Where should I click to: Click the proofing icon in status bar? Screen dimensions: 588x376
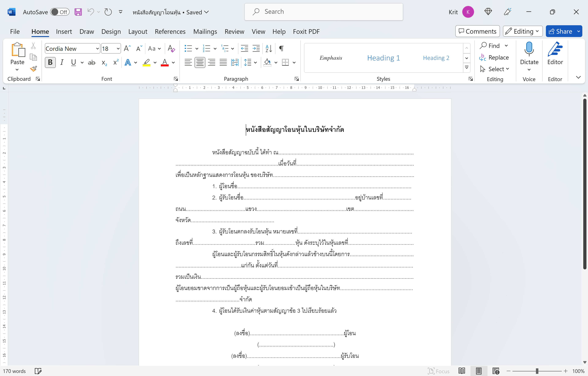(38, 371)
